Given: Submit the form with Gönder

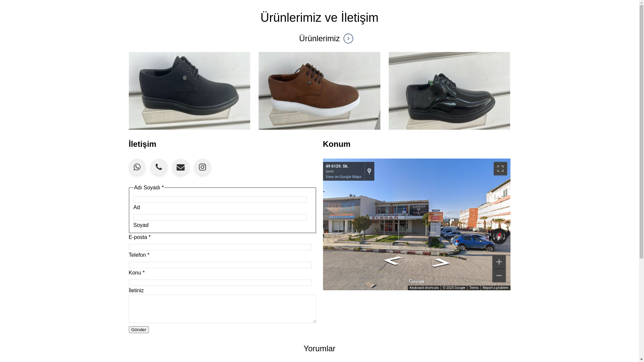Looking at the screenshot, I should coord(139,329).
